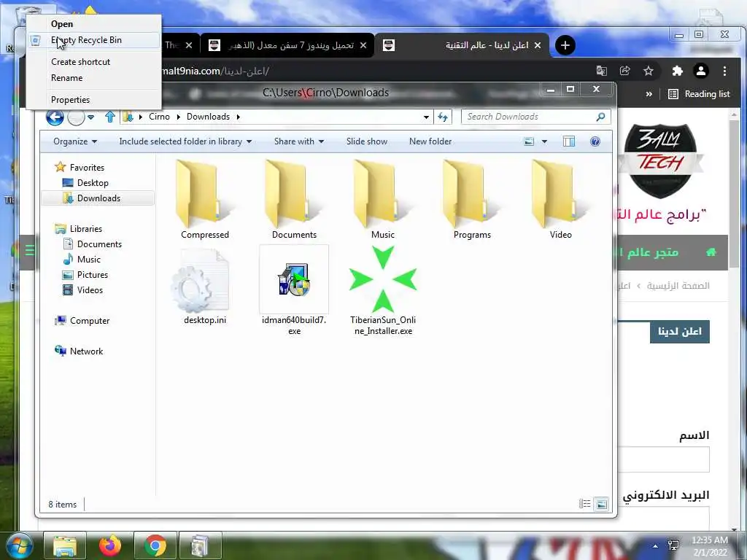Open the Organize dropdown menu

click(x=75, y=141)
